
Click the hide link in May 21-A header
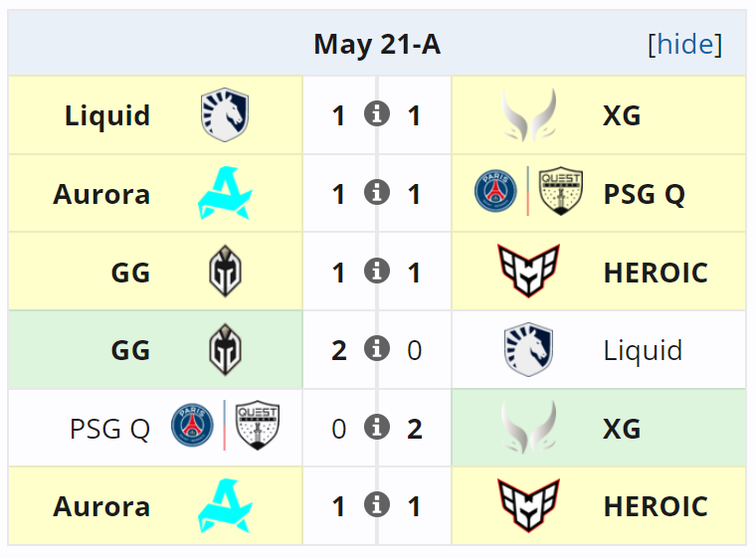click(684, 45)
